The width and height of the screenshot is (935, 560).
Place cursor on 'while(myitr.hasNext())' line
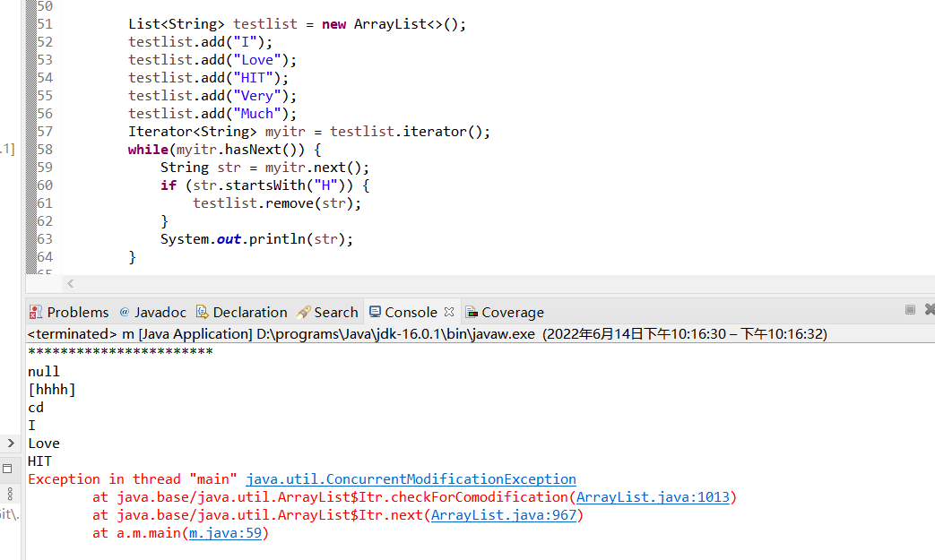(x=225, y=150)
